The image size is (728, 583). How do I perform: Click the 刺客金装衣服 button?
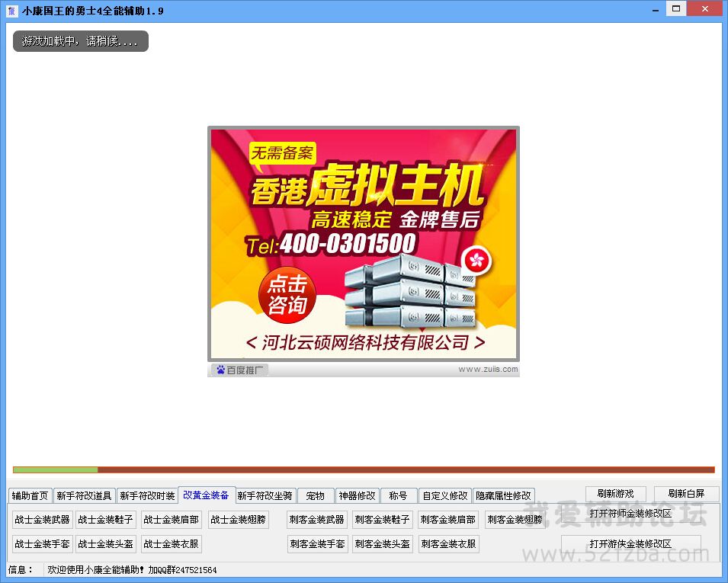tap(448, 543)
